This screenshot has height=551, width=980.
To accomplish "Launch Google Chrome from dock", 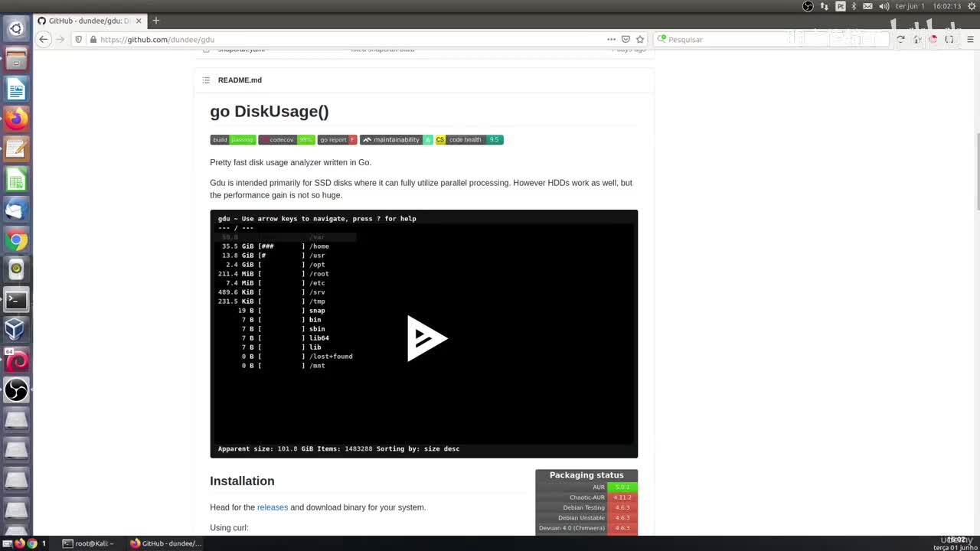I will tap(16, 240).
